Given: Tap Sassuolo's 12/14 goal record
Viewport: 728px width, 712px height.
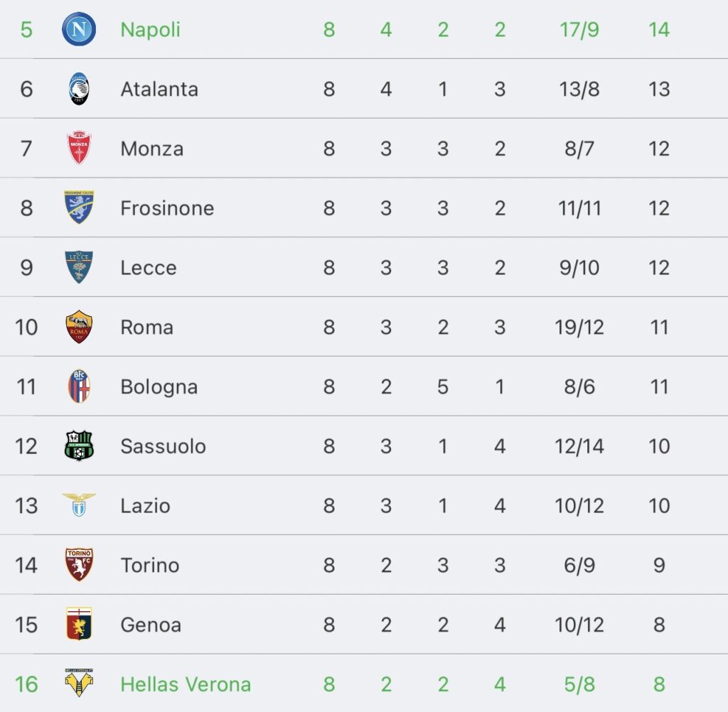Looking at the screenshot, I should [579, 446].
